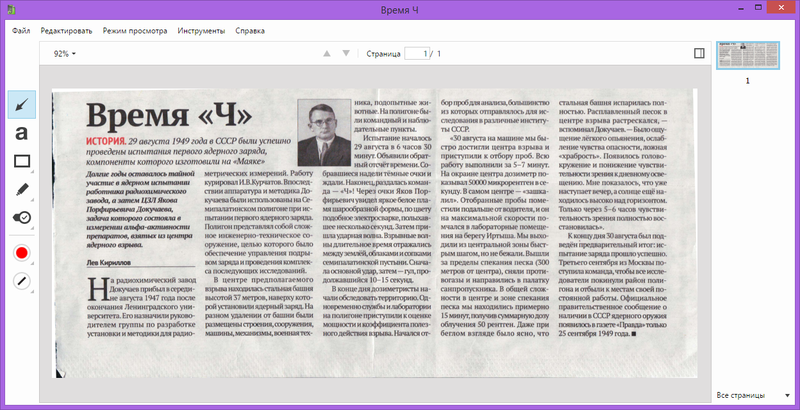Open the Справка menu
Viewport: 800px width, 410px height.
(x=250, y=31)
